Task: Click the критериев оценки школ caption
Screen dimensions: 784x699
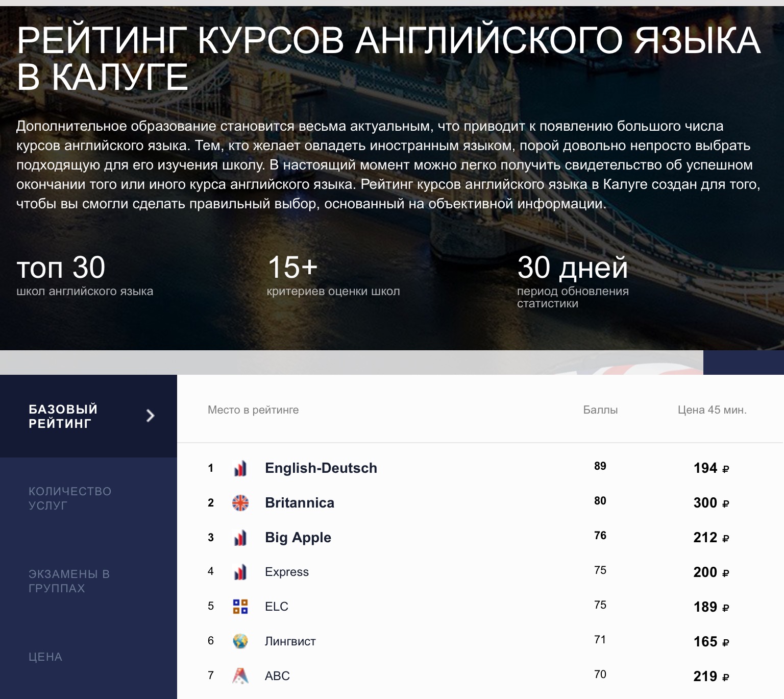Action: (x=333, y=292)
